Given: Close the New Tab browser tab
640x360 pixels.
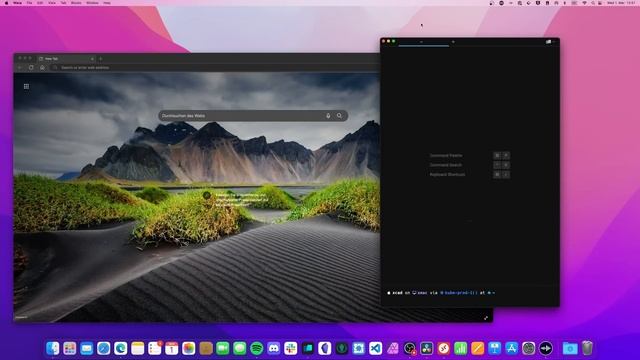Looking at the screenshot, I should (92, 59).
